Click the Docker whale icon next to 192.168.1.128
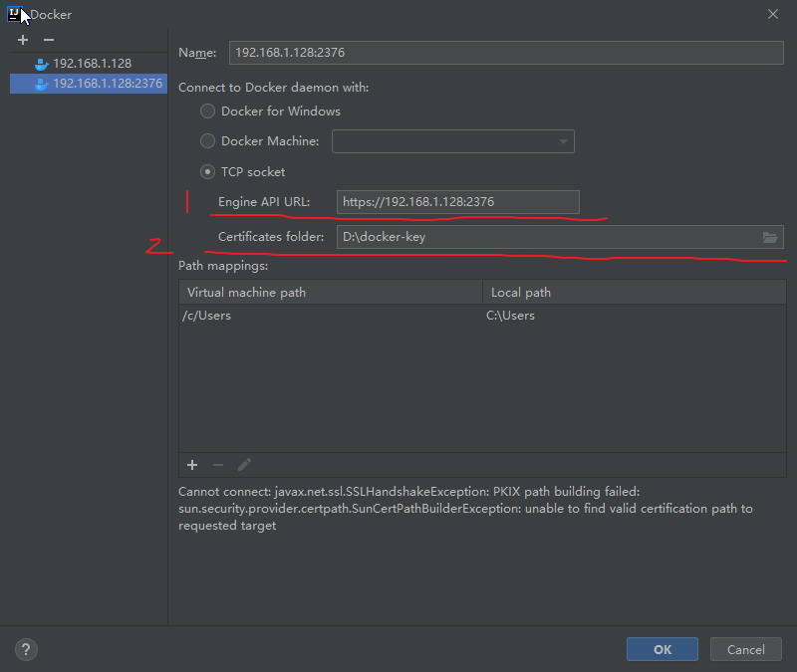Viewport: 797px width, 672px height. pos(41,64)
